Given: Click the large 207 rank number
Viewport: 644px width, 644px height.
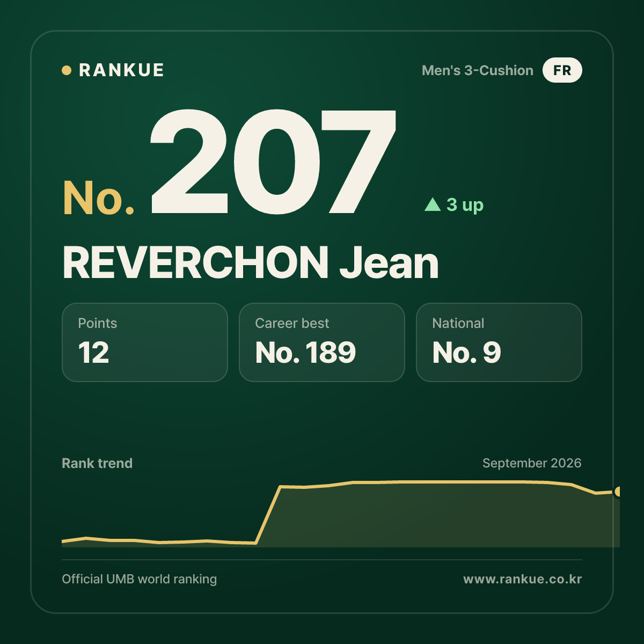Looking at the screenshot, I should point(273,162).
